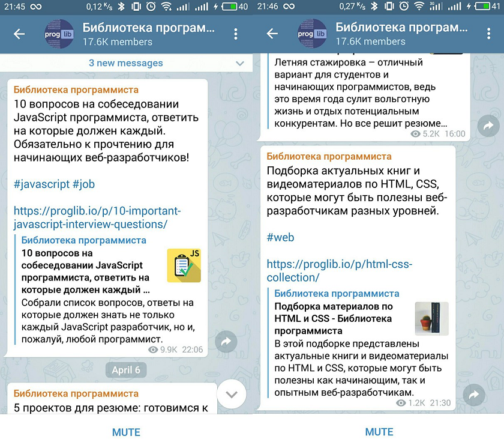Screen dimensions: 504x448
Task: Tap the 3 new messages banner
Action: pyautogui.click(x=126, y=63)
